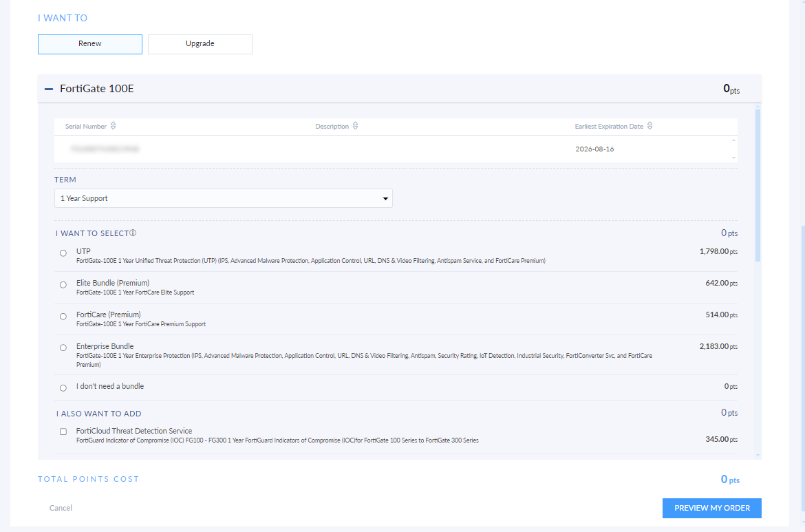805x532 pixels.
Task: Select the I don't need a bundle option
Action: click(x=63, y=387)
